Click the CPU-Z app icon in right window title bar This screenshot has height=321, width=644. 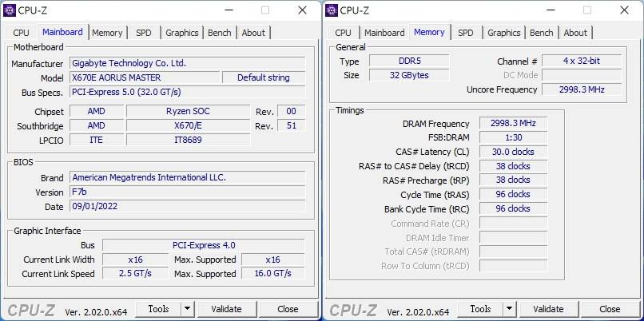332,10
